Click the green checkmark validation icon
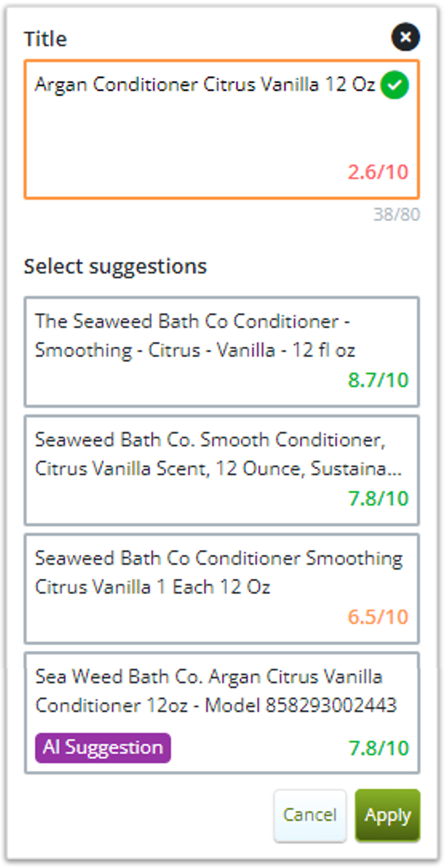 click(394, 85)
